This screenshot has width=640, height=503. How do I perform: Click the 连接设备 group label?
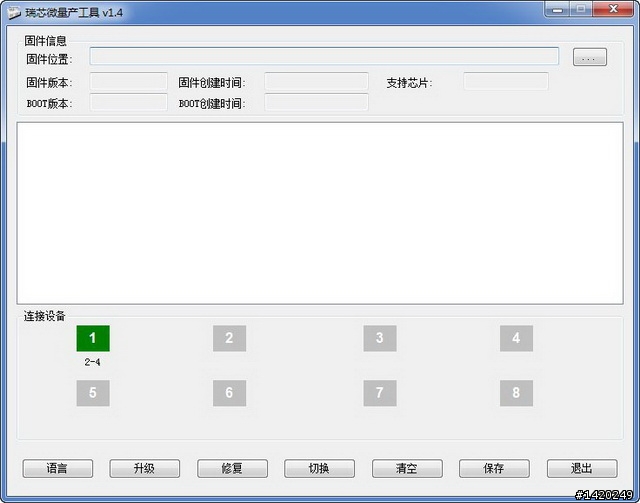(44, 316)
